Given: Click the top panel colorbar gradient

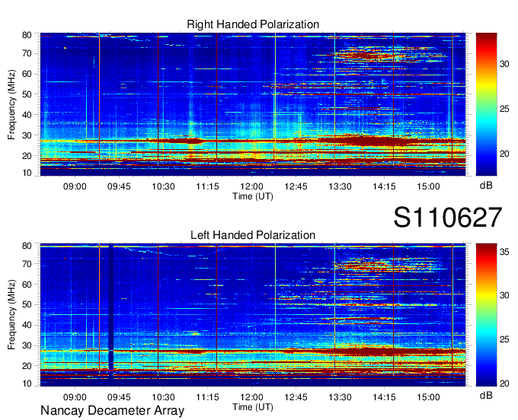Looking at the screenshot, I should pyautogui.click(x=486, y=104).
